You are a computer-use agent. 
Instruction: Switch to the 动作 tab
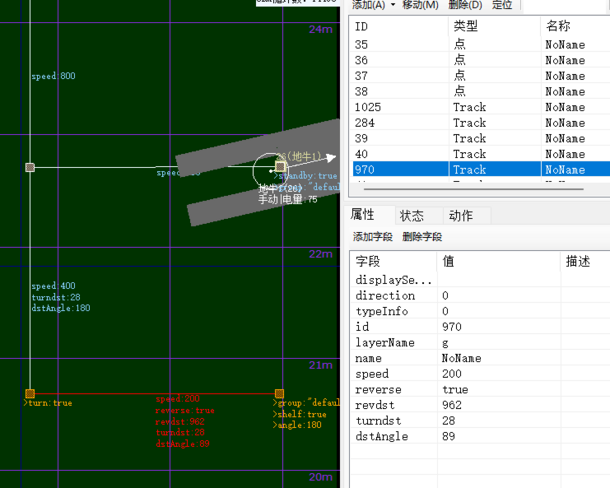pos(460,215)
